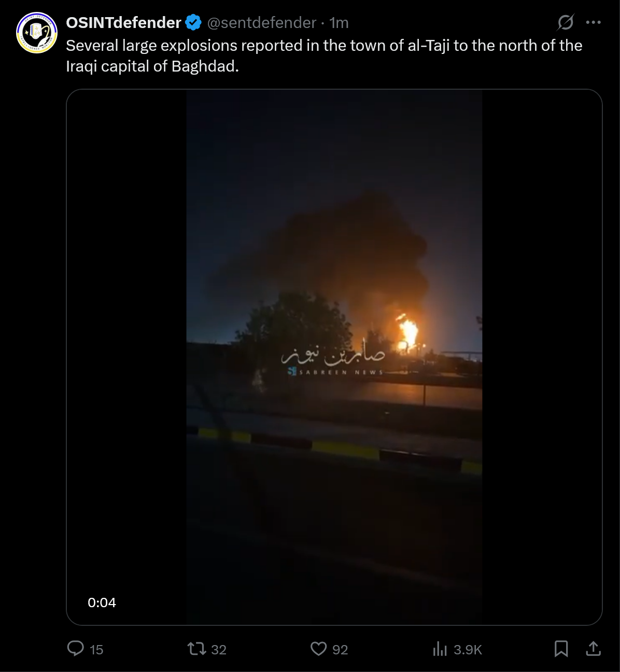Click the Grok slashed-circle icon
This screenshot has height=672, width=620.
click(566, 22)
